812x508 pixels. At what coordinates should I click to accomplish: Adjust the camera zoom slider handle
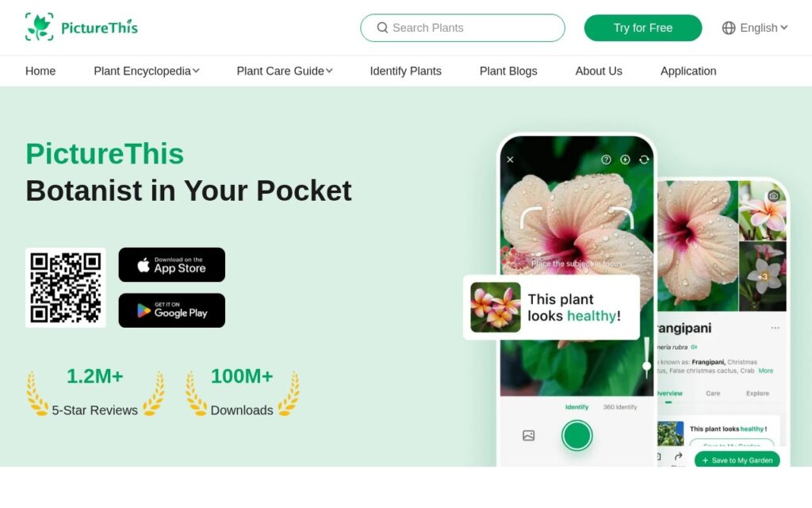tap(647, 366)
